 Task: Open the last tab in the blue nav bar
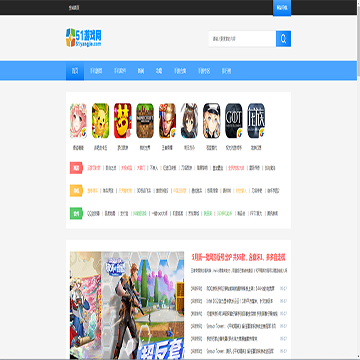coord(226,71)
